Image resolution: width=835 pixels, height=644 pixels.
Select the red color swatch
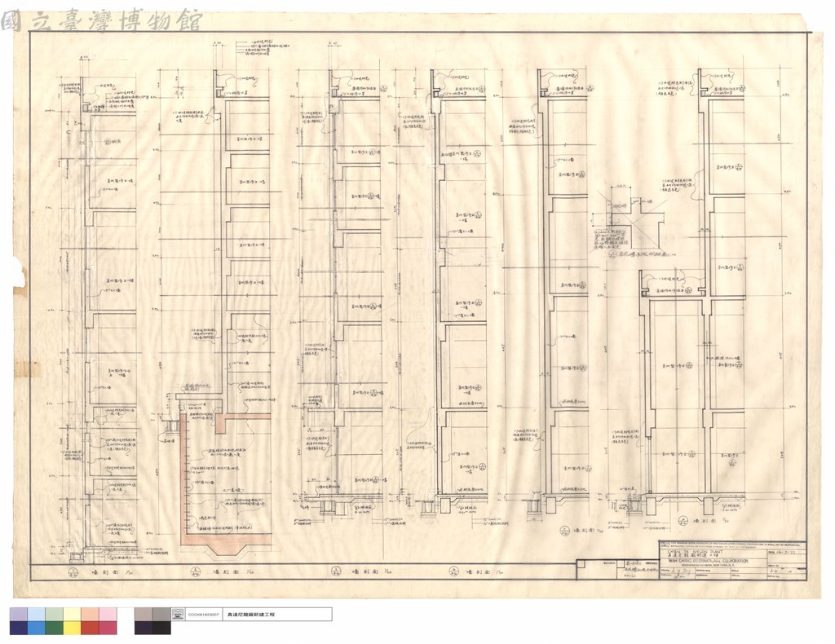coord(90,628)
